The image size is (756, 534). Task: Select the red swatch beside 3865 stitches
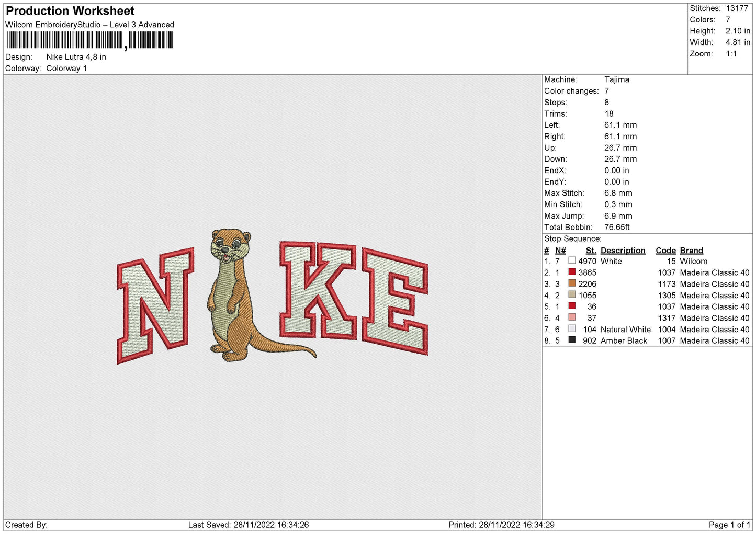pos(572,272)
